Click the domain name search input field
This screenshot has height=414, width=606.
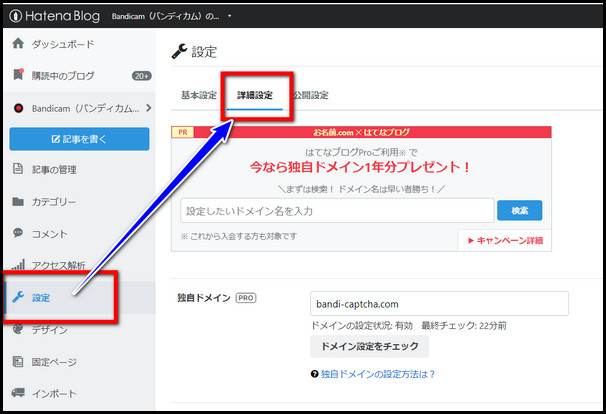337,211
